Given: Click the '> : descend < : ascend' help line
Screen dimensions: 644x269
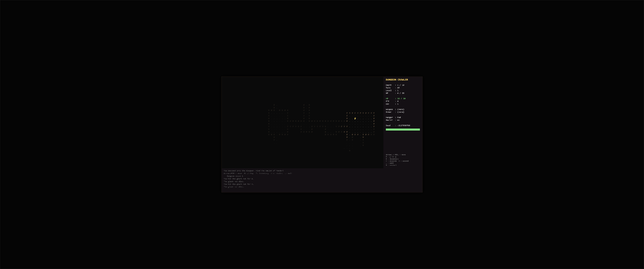Looking at the screenshot, I should tap(397, 161).
